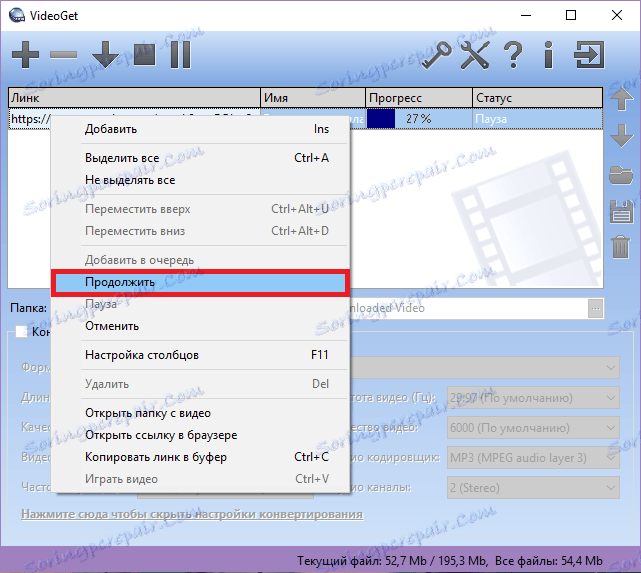Open the 6000 (По умолчанию) video quality dropdown
Screen dimensions: 641x573
pos(533,428)
